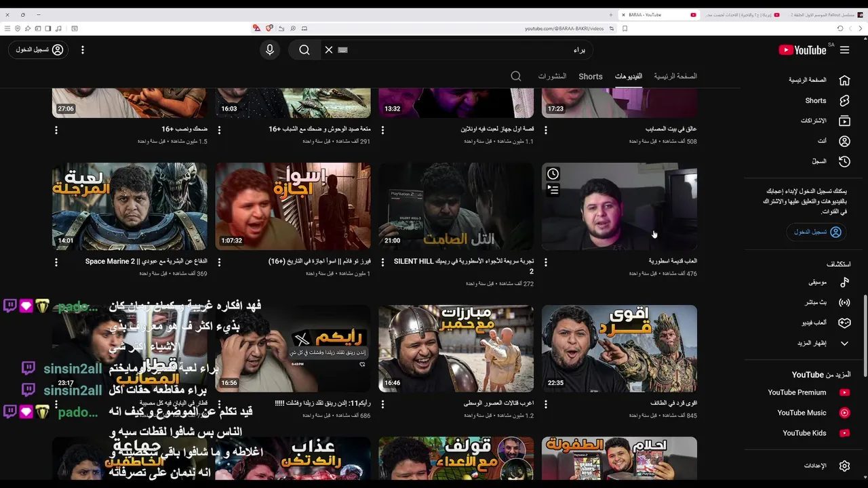Image resolution: width=868 pixels, height=488 pixels.
Task: Bookmark this page in the address bar
Action: pyautogui.click(x=625, y=28)
